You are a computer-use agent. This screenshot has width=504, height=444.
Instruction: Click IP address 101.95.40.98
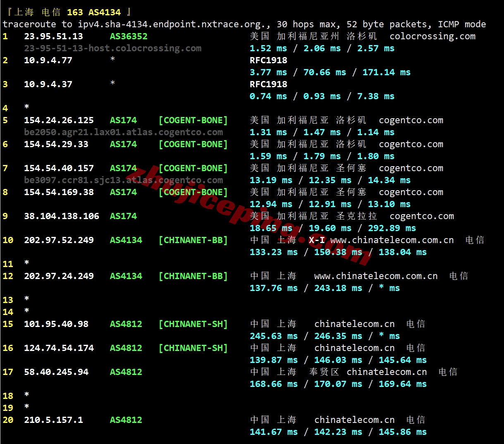(56, 324)
